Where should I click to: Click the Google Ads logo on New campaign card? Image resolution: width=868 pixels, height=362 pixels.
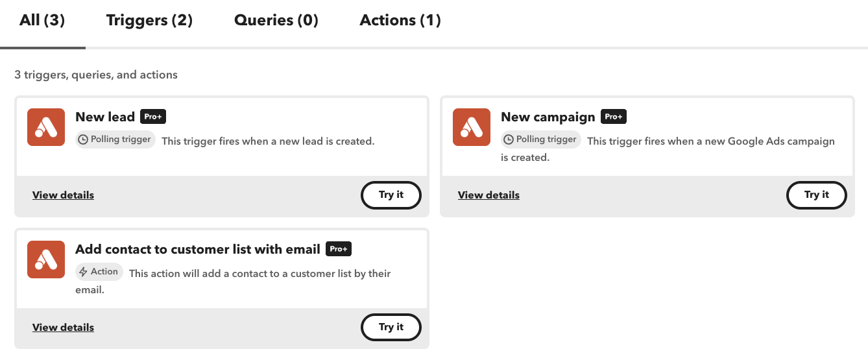(472, 127)
